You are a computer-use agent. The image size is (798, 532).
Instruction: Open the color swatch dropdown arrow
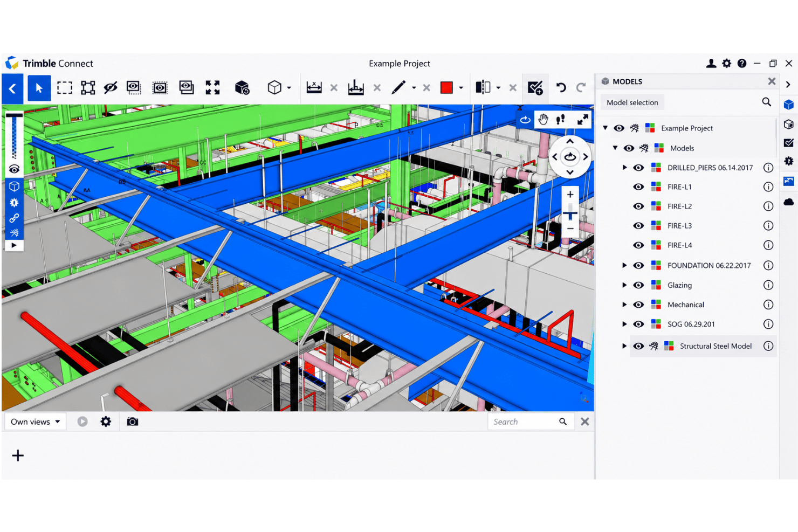click(461, 87)
